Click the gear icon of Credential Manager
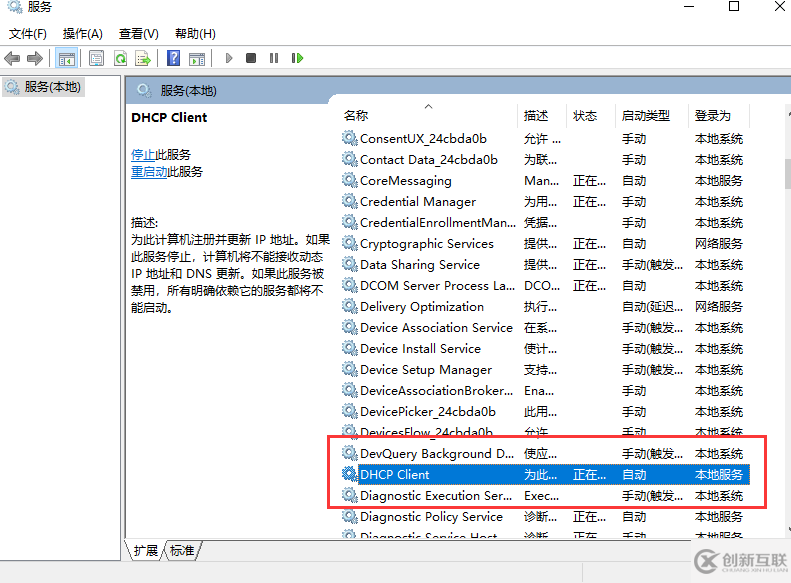The image size is (791, 583). tap(350, 201)
